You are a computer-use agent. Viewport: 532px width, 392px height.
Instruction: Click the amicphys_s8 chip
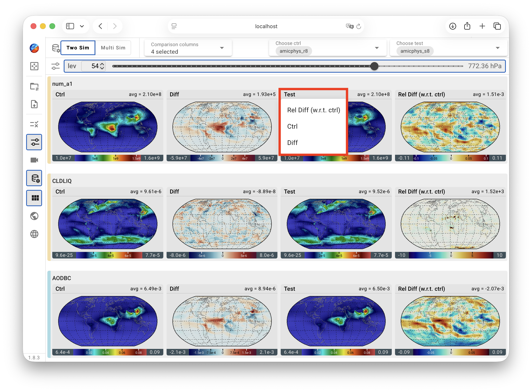(x=415, y=51)
